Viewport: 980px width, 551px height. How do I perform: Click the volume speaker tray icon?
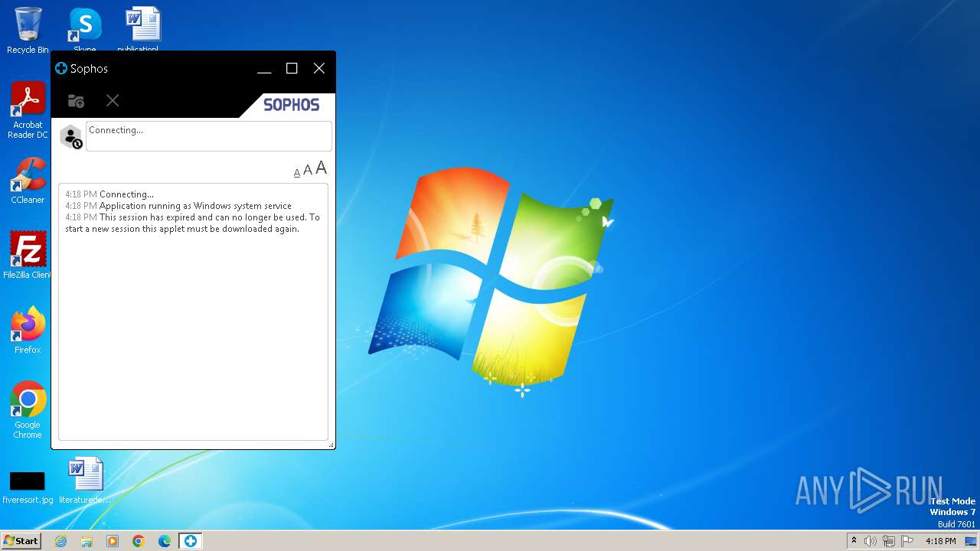(x=871, y=541)
